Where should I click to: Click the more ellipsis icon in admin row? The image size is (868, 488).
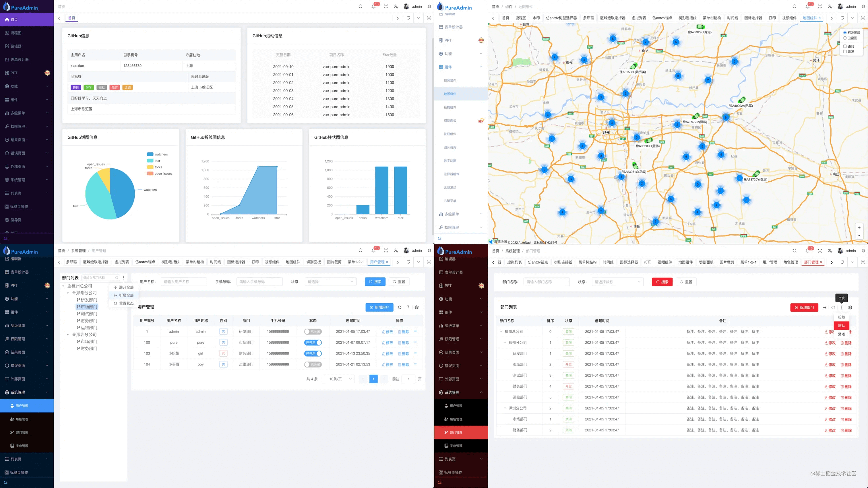[x=415, y=331]
